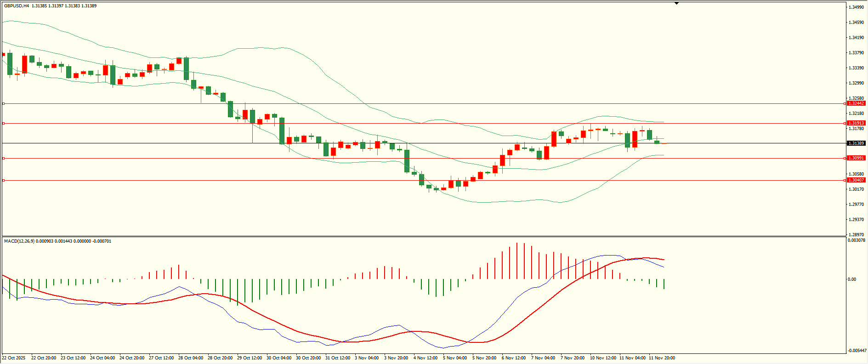Click the MACD 0.003078 scale value
Viewport: 868px width, 364px height.
click(857, 240)
